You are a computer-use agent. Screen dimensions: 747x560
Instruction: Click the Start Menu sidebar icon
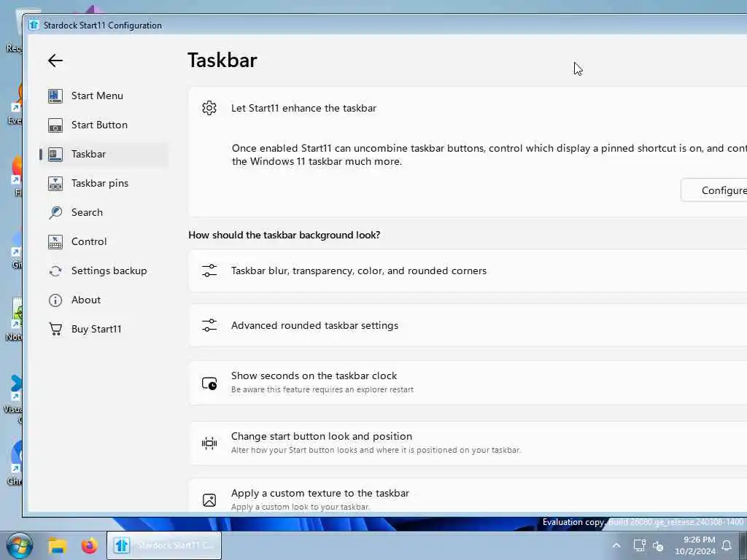pyautogui.click(x=55, y=96)
